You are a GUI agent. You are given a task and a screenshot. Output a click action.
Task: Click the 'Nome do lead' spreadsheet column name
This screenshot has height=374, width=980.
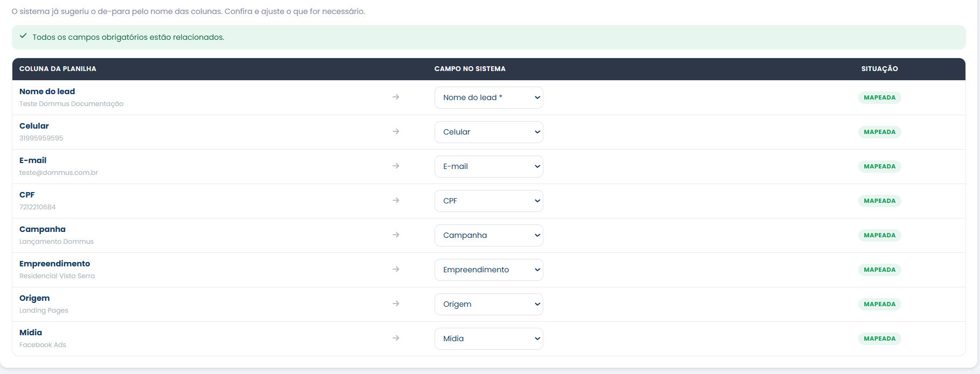(47, 91)
